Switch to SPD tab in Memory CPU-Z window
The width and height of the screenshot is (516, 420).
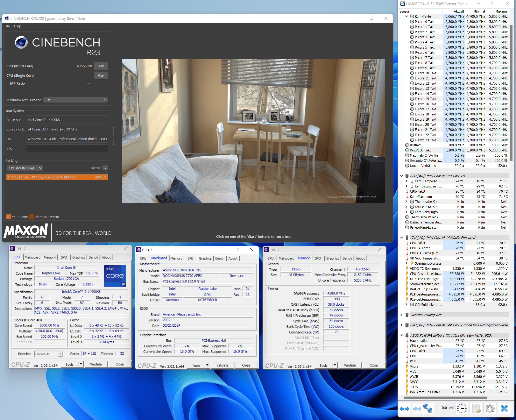(x=318, y=258)
